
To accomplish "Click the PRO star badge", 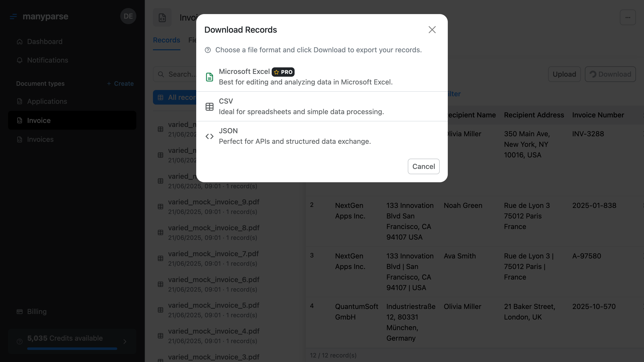I will tap(283, 72).
